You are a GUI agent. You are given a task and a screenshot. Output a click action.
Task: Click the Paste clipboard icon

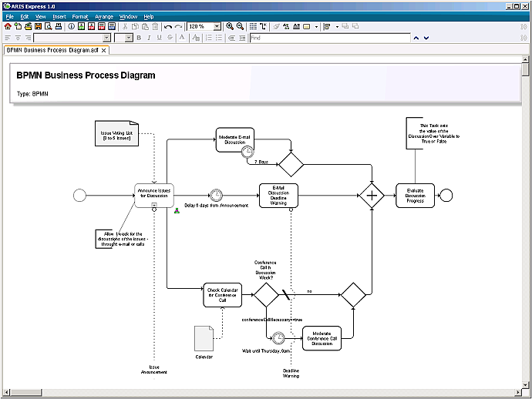[145, 26]
